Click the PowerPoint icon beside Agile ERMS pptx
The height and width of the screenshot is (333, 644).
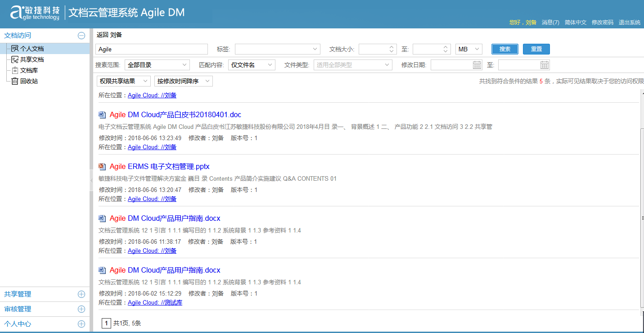[x=102, y=167]
